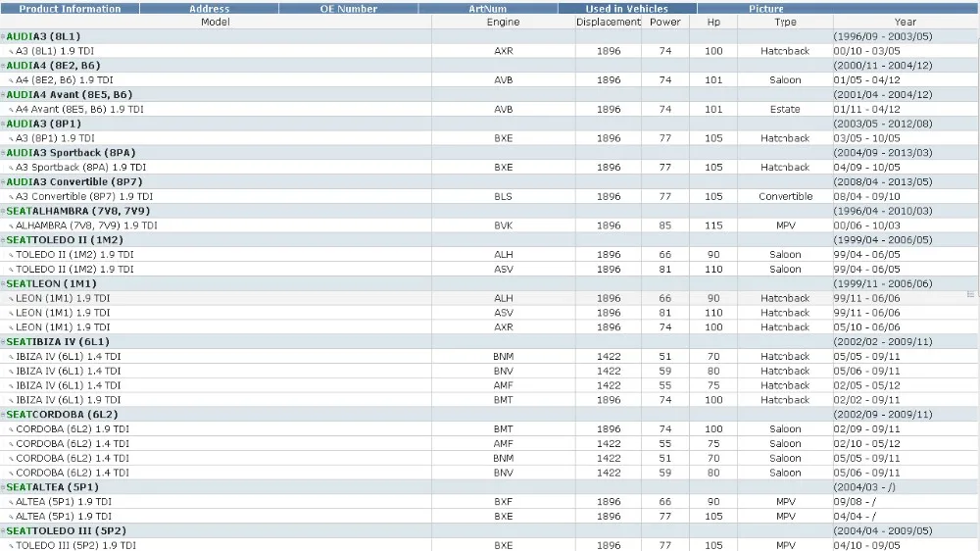Select the ArtNum tab

[x=487, y=9]
